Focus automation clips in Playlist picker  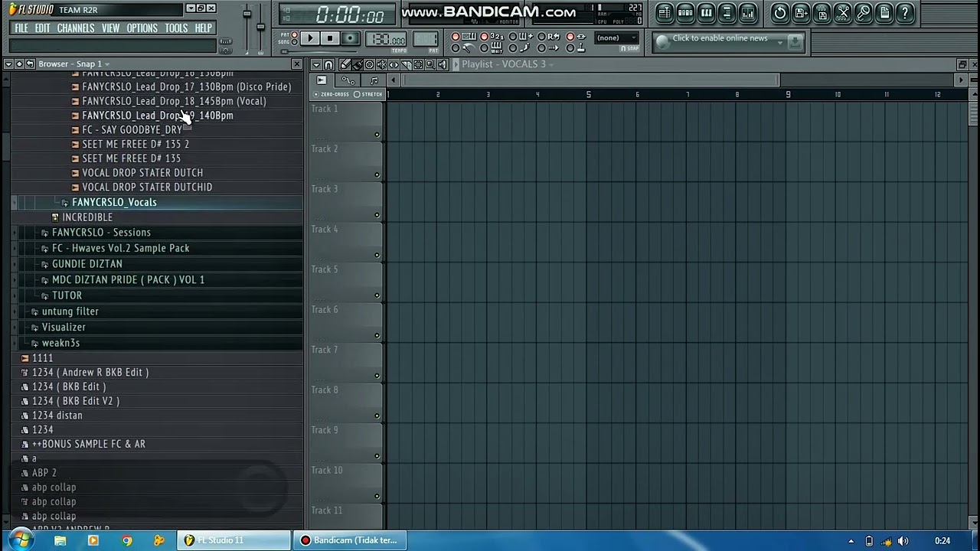(x=348, y=80)
